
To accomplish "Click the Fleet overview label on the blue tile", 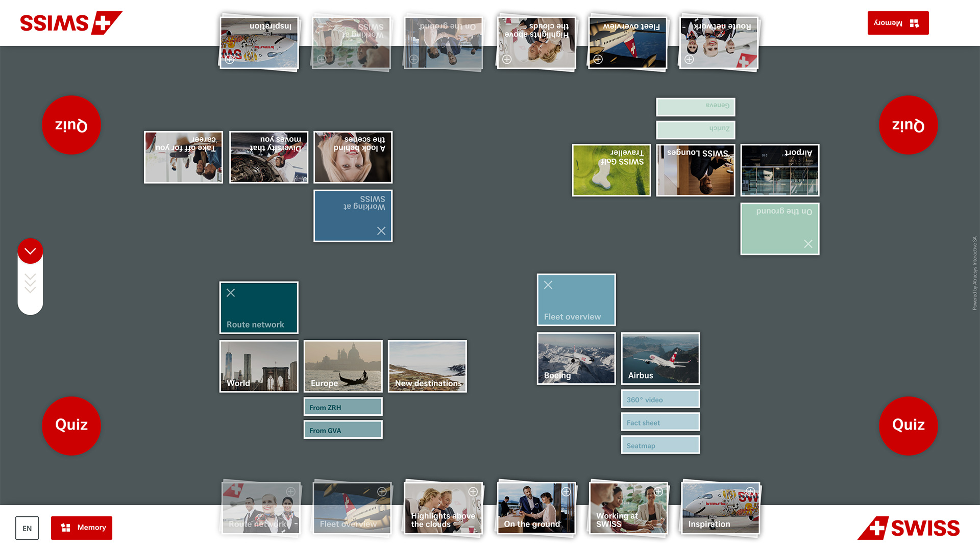I will 572,317.
